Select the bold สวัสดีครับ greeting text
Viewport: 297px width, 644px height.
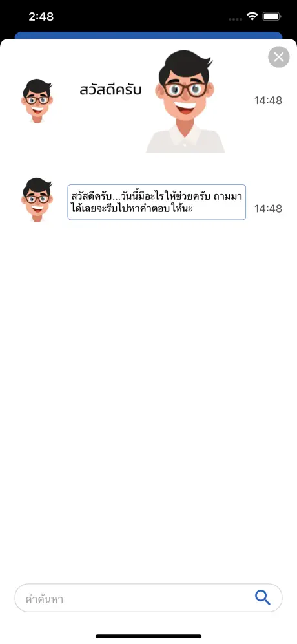[x=111, y=90]
